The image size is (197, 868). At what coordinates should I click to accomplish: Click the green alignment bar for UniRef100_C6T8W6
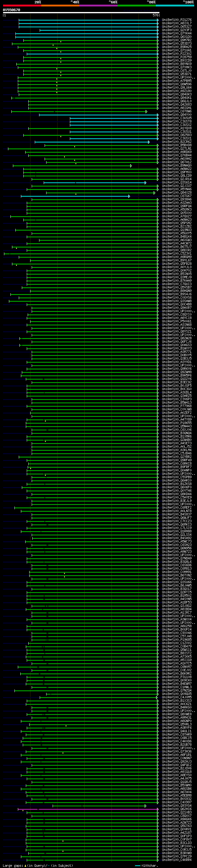click(x=79, y=111)
